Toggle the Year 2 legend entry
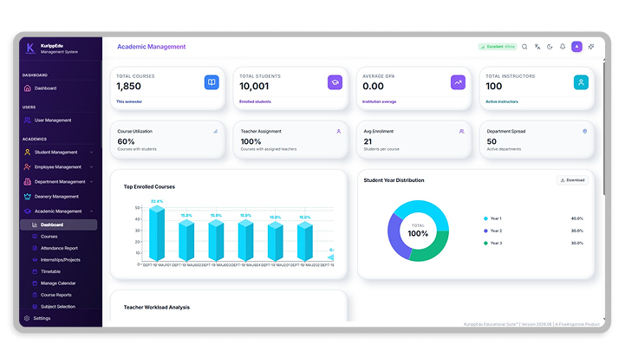Image resolution: width=625 pixels, height=364 pixels. point(492,231)
